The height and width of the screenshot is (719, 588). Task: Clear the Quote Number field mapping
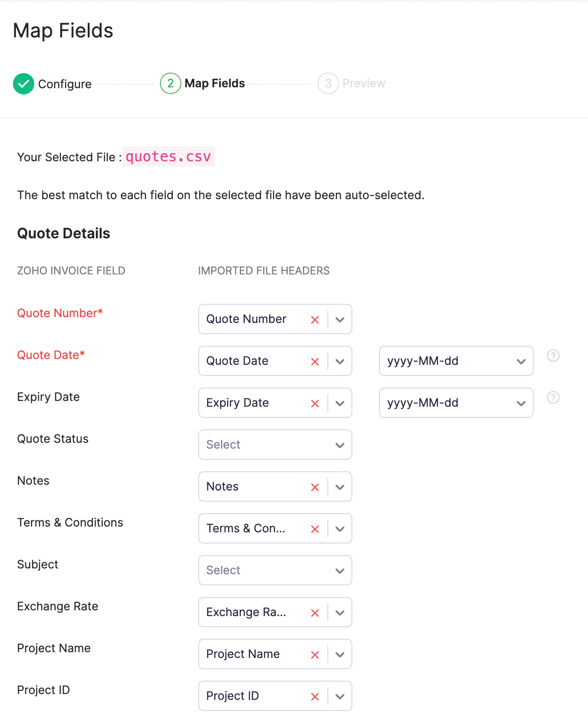315,319
